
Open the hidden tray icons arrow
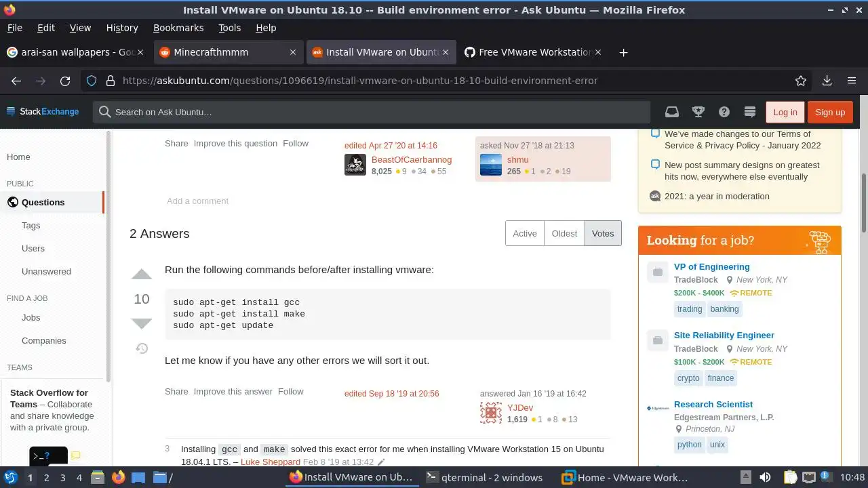pos(745,477)
